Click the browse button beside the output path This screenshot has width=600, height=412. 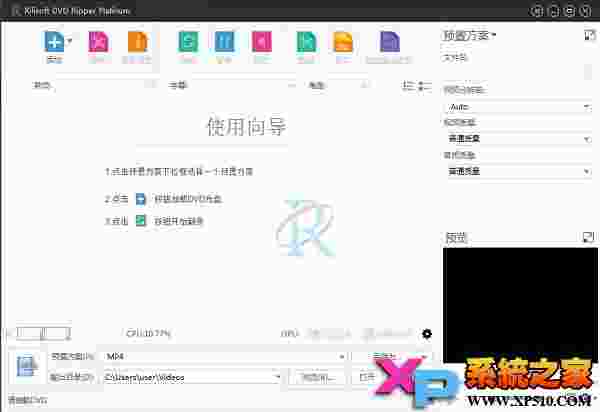(x=318, y=378)
